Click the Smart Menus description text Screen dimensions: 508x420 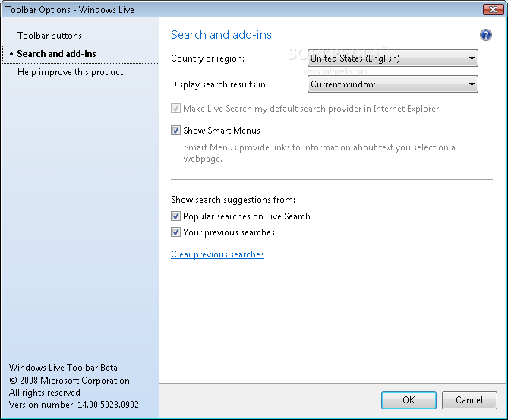(320, 153)
